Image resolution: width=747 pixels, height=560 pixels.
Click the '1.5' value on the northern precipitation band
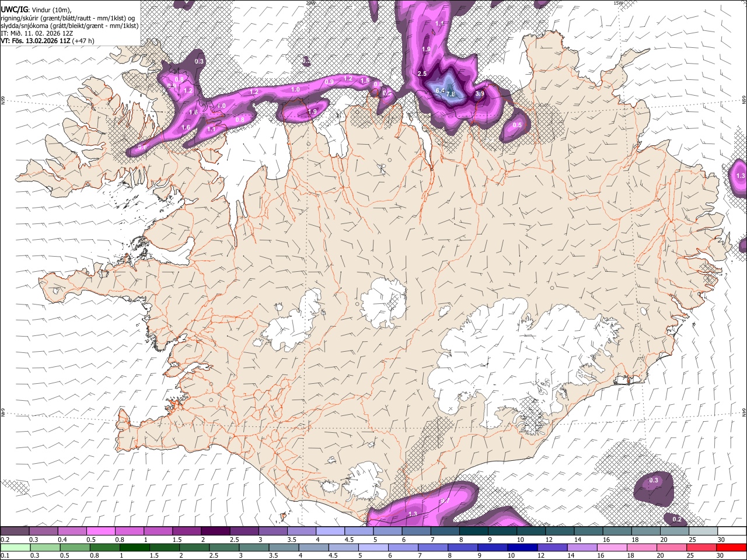365,80
